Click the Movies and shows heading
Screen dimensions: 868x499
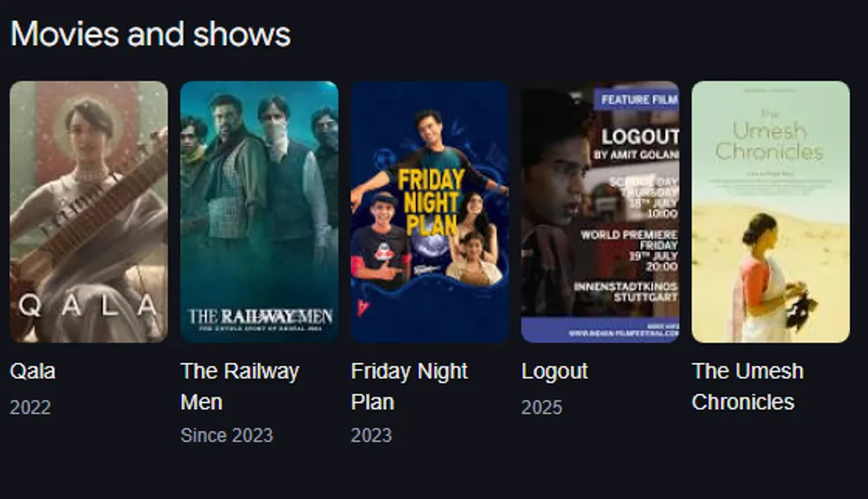click(x=150, y=34)
